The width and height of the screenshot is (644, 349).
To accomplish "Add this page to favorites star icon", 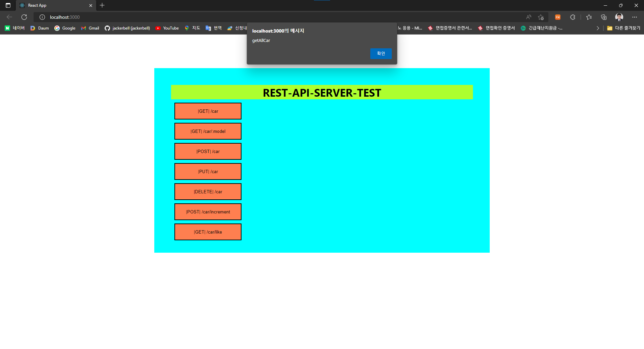I will (x=541, y=17).
